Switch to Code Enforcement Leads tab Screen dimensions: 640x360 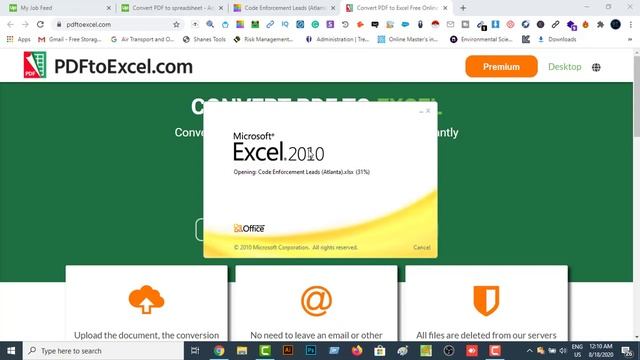(x=284, y=8)
